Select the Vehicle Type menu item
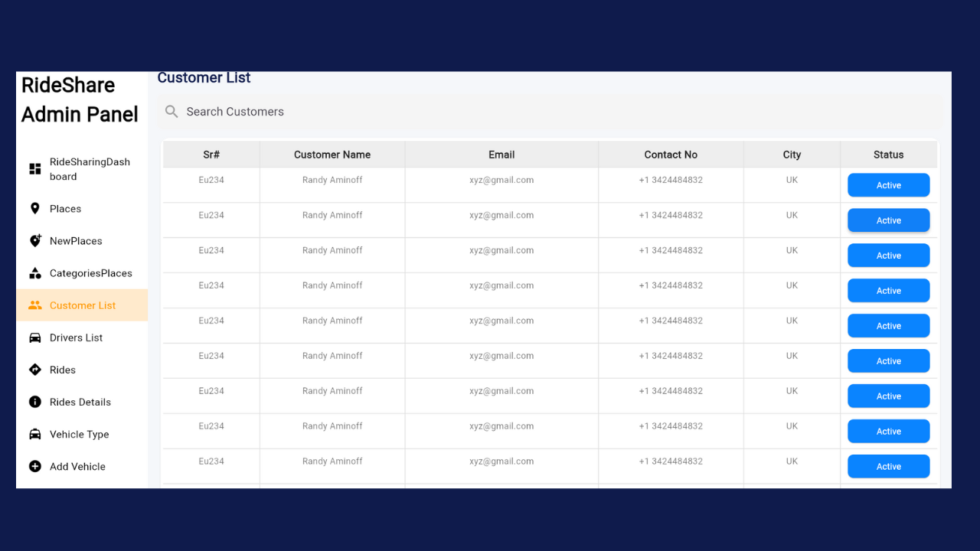The height and width of the screenshot is (551, 980). click(x=79, y=434)
